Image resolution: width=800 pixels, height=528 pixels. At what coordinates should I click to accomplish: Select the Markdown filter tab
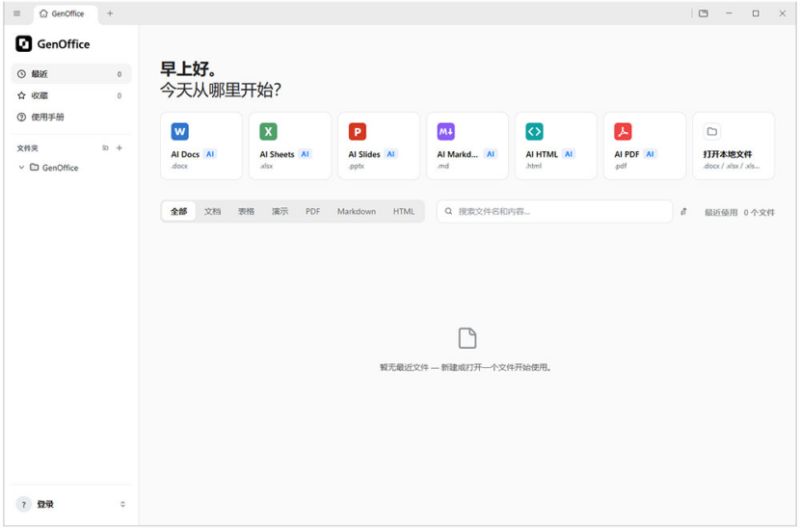click(x=356, y=211)
